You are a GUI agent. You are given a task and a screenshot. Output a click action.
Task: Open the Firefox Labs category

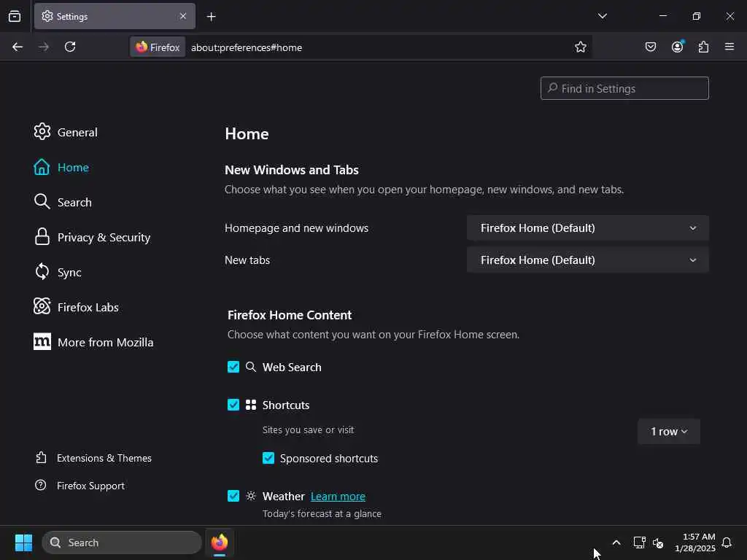click(x=76, y=307)
